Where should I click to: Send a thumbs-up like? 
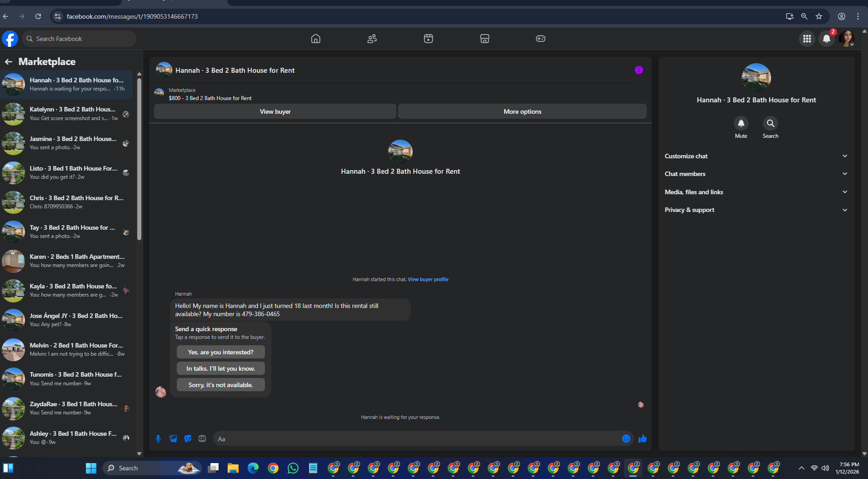642,439
